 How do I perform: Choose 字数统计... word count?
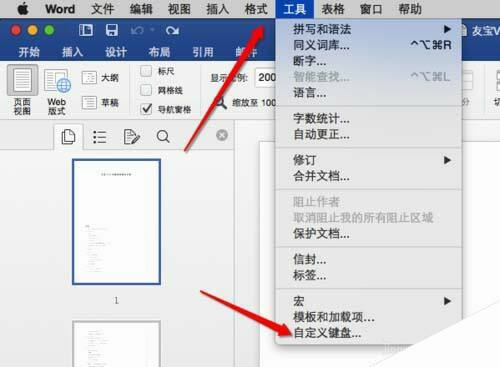[x=369, y=118]
